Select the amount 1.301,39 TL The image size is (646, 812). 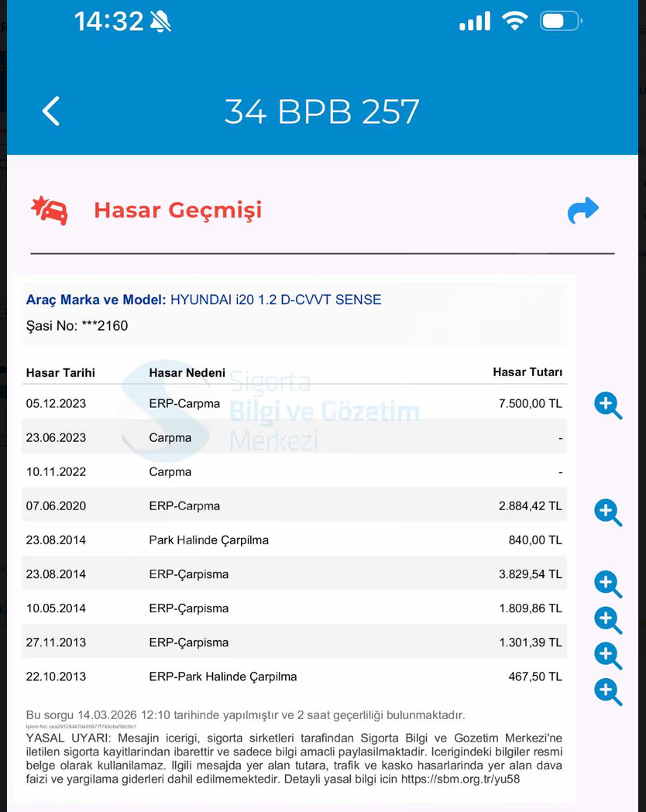pyautogui.click(x=531, y=642)
